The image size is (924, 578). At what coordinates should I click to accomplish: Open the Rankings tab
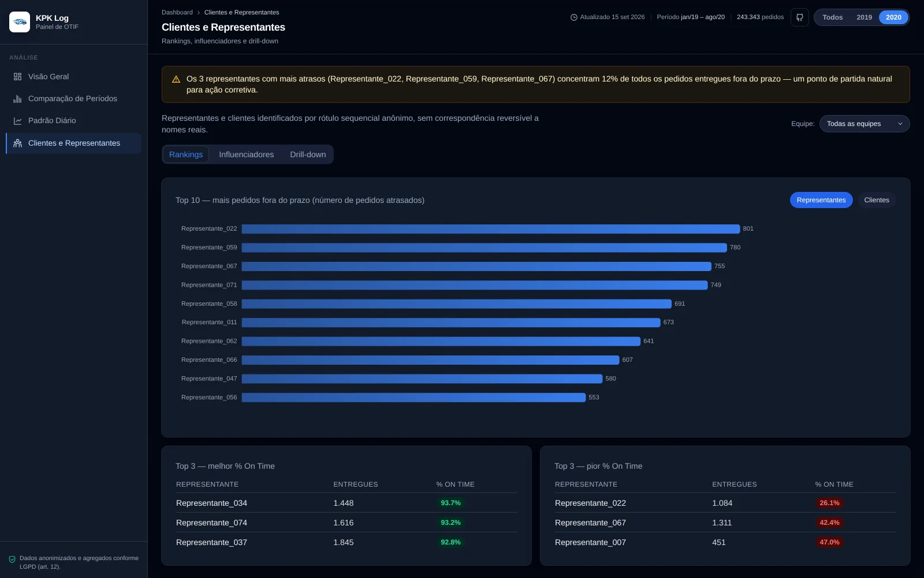click(186, 154)
